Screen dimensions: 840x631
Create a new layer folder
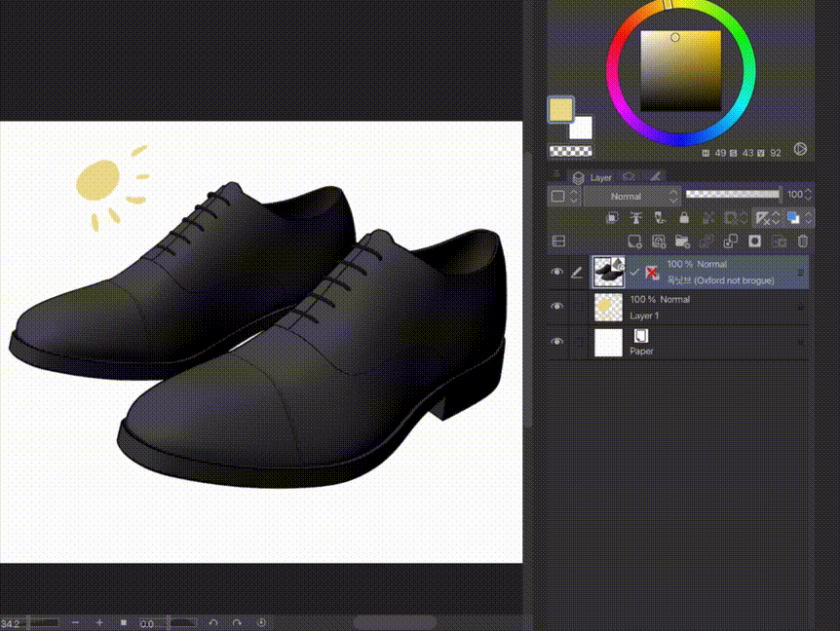tap(682, 241)
